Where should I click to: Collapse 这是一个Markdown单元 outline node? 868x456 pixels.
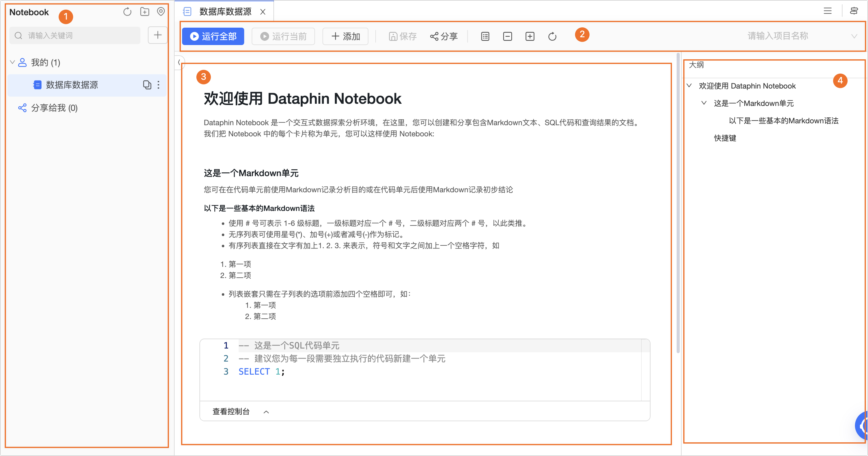[704, 103]
